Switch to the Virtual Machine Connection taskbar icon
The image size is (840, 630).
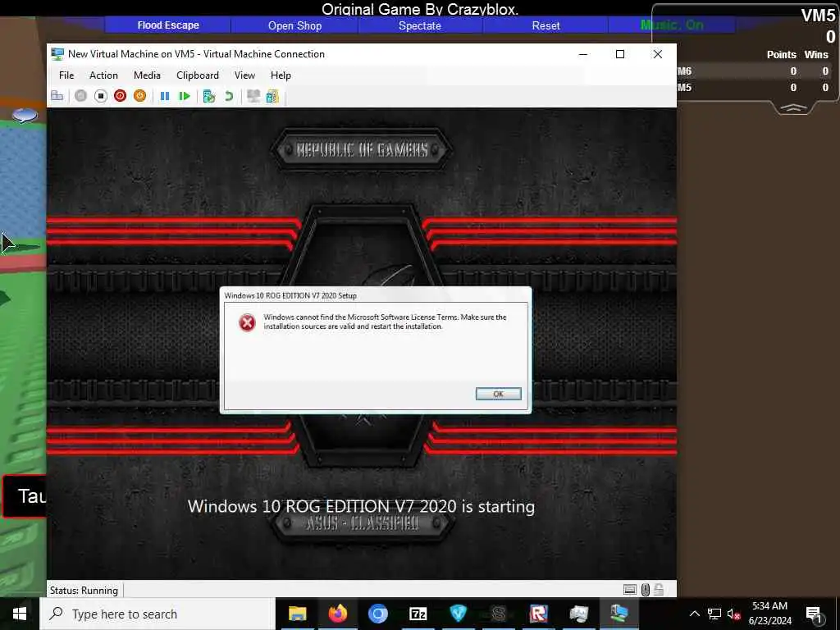point(619,614)
